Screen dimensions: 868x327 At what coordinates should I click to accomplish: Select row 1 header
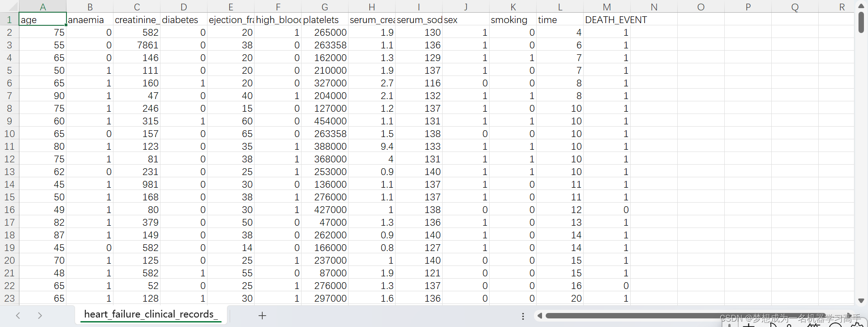tap(9, 19)
